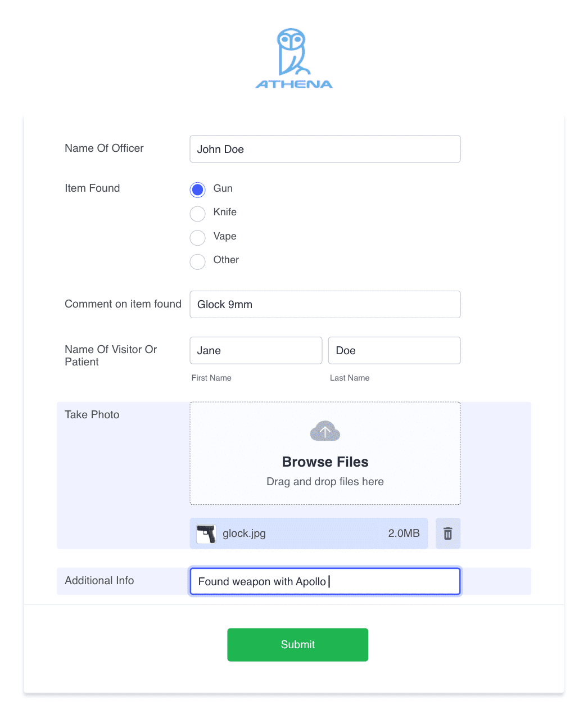Viewport: 588px width, 705px height.
Task: Select the Gun radio button
Action: coord(197,190)
